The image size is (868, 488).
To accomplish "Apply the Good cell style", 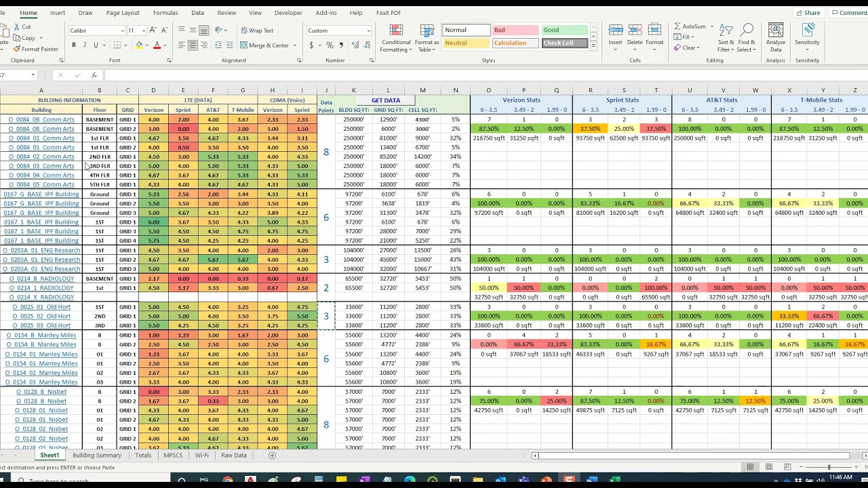I will point(564,30).
